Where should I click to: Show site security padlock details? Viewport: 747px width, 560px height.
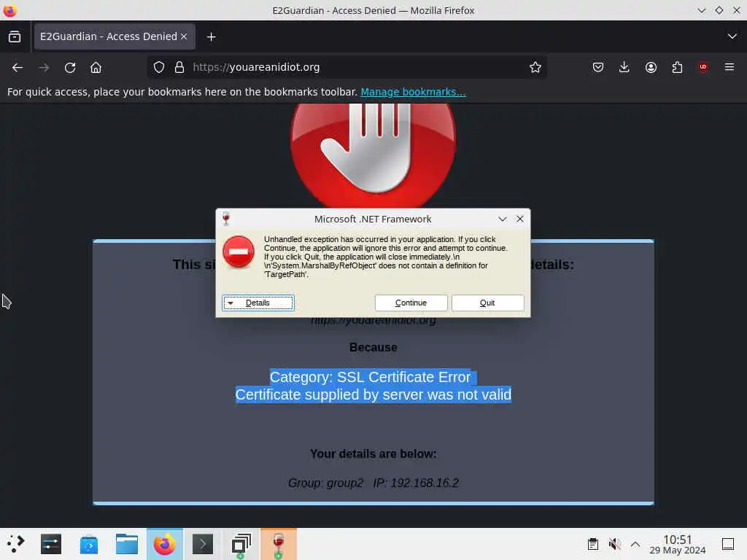pyautogui.click(x=179, y=67)
